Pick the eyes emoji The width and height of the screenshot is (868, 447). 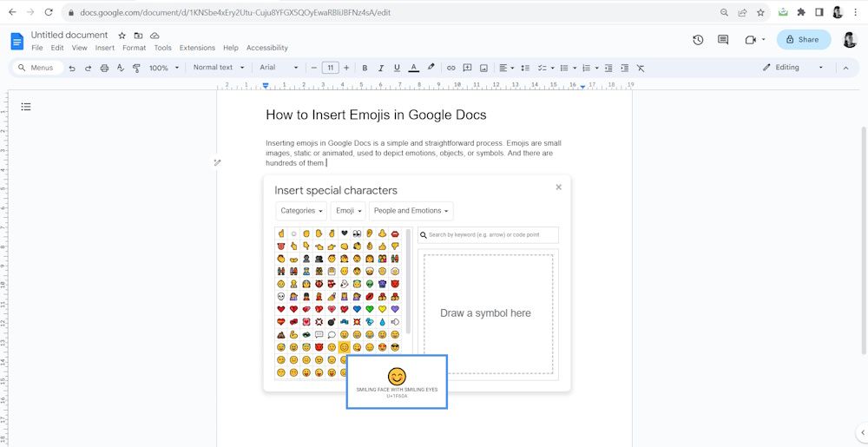[x=357, y=233]
